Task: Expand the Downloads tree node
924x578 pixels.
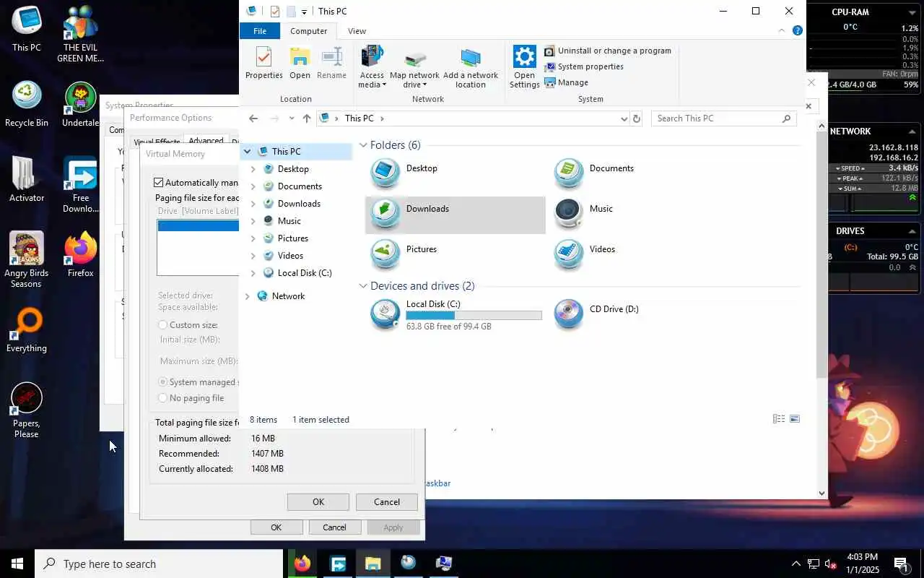Action: click(x=253, y=204)
